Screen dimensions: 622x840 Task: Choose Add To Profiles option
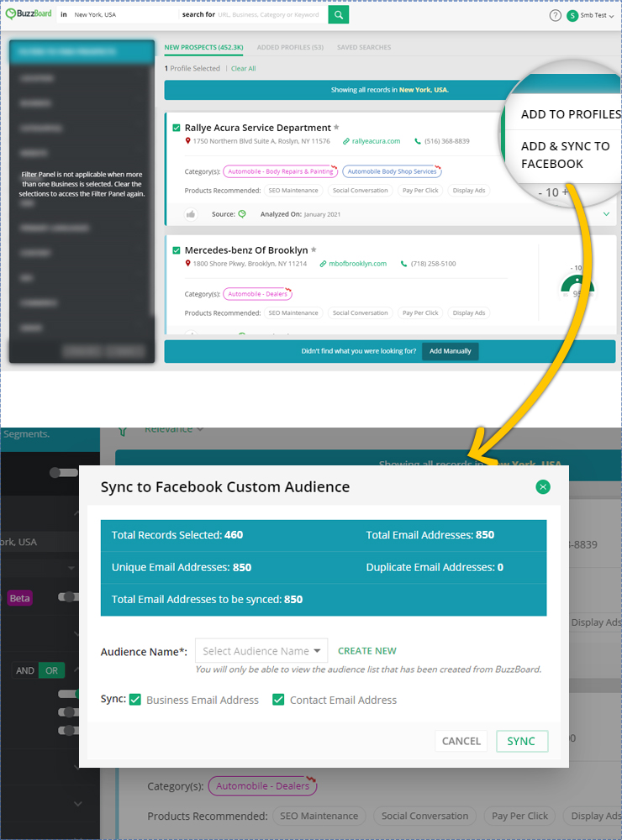tap(571, 114)
